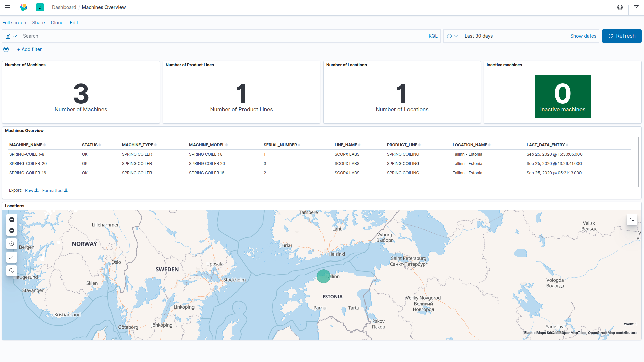Expand the map layers panel
The height and width of the screenshot is (362, 644).
632,219
